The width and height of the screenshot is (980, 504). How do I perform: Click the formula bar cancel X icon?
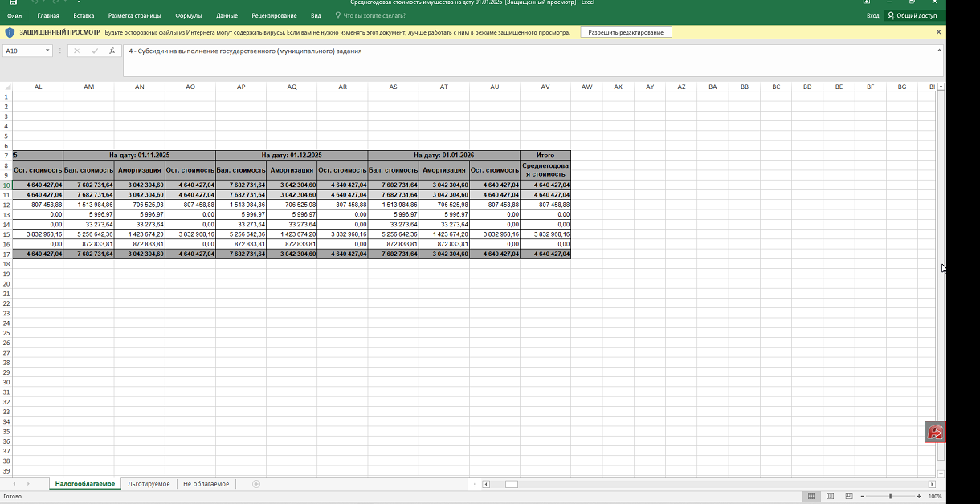76,51
